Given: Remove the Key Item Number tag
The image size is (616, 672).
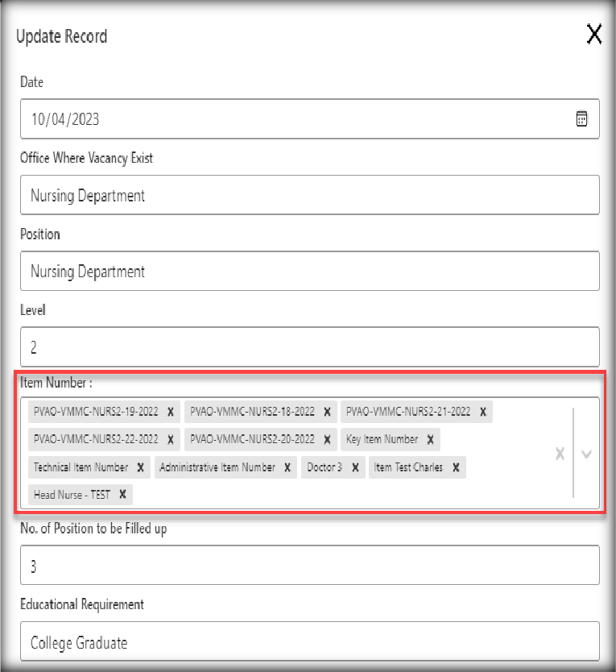Looking at the screenshot, I should coord(431,440).
